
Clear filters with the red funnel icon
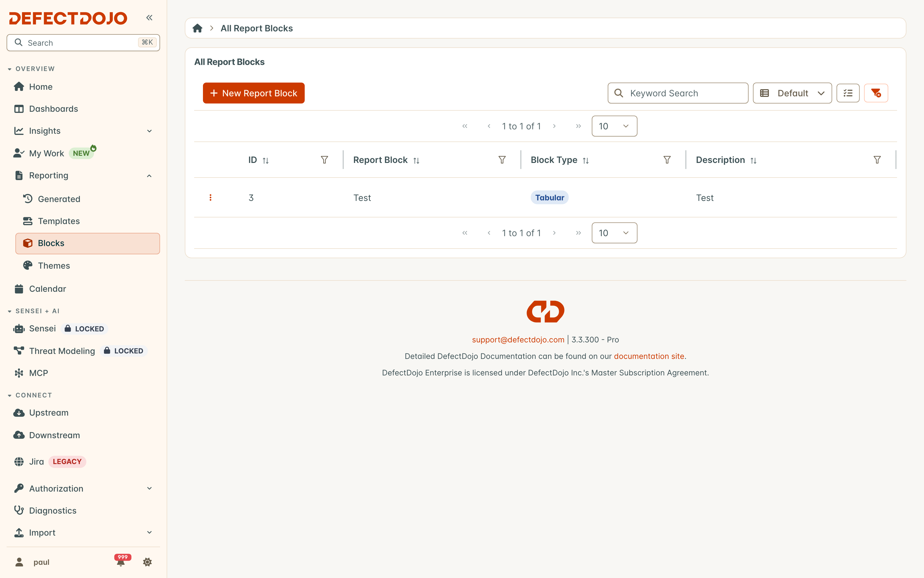[x=876, y=93]
